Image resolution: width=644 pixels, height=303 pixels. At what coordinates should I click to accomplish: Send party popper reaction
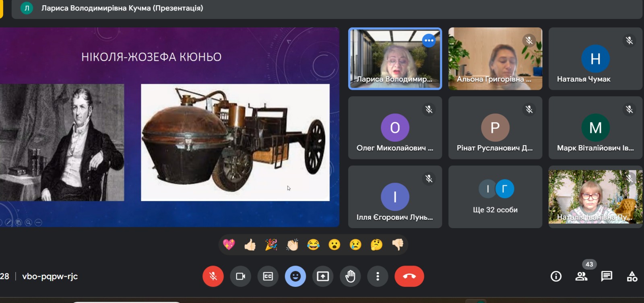coord(271,245)
